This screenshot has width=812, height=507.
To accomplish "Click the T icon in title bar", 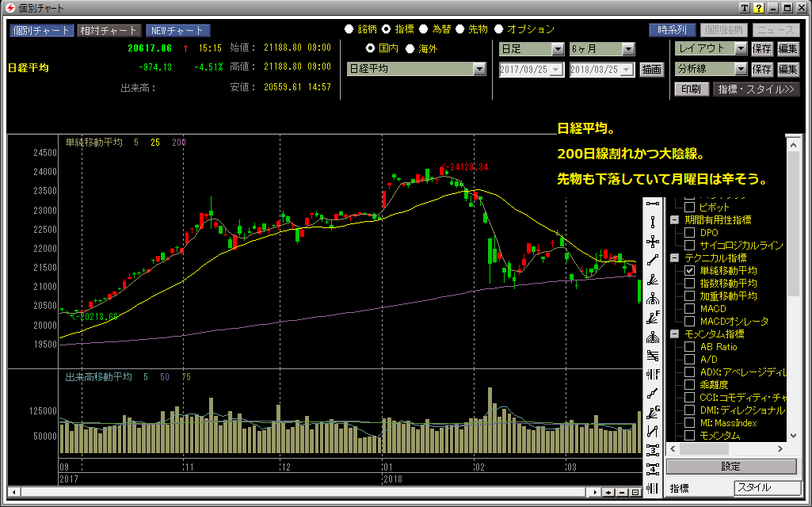I will (x=745, y=8).
